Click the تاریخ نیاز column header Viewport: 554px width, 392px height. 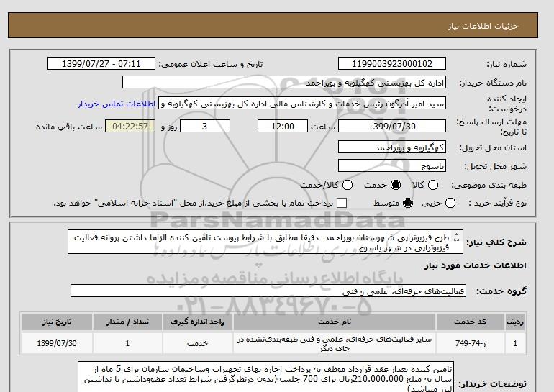click(57, 322)
